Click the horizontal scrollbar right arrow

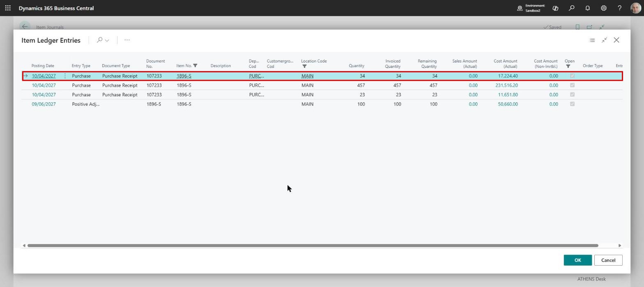tap(620, 246)
